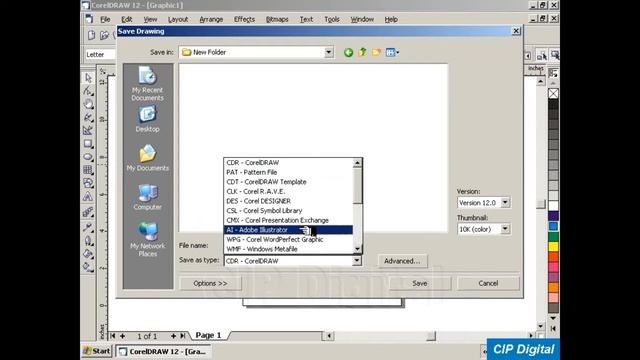
Task: Select the Ellipse tool in toolbox
Action: (x=88, y=157)
